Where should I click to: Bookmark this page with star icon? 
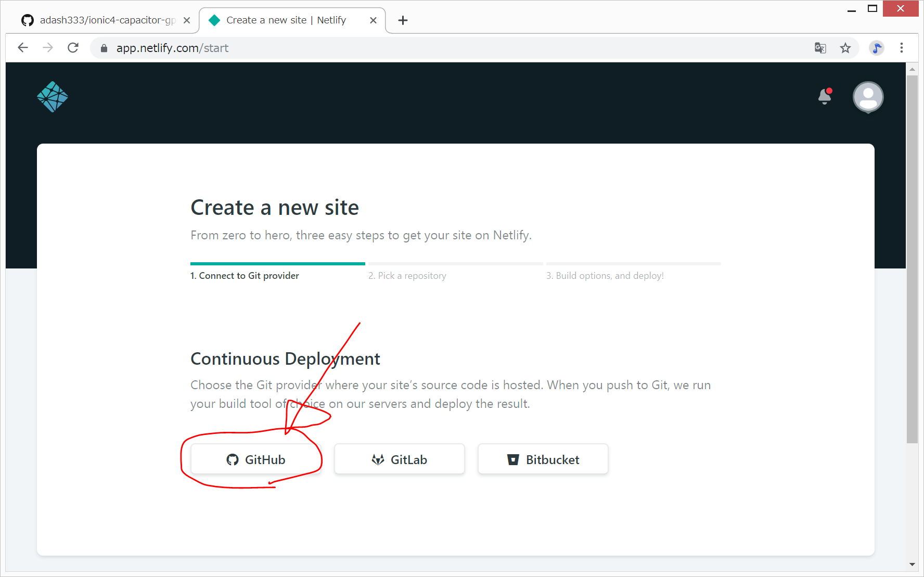tap(845, 48)
